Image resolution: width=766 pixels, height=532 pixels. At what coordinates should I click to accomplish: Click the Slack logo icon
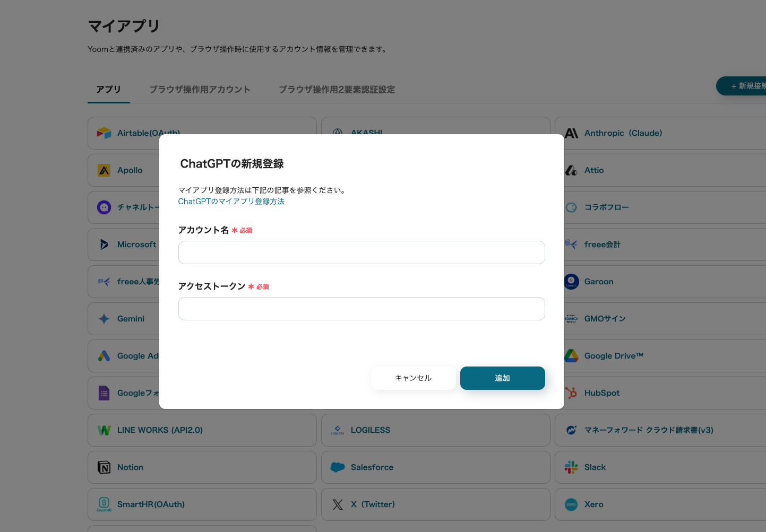pyautogui.click(x=571, y=467)
